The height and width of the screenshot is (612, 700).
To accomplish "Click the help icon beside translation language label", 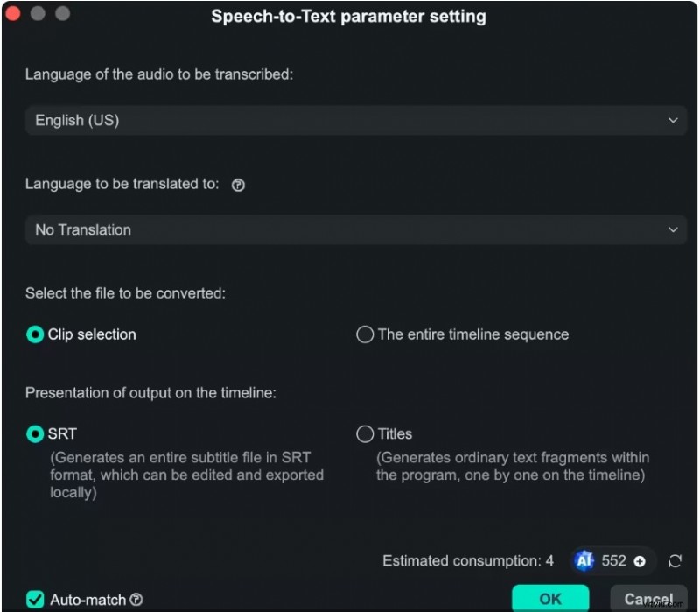I will pyautogui.click(x=238, y=185).
